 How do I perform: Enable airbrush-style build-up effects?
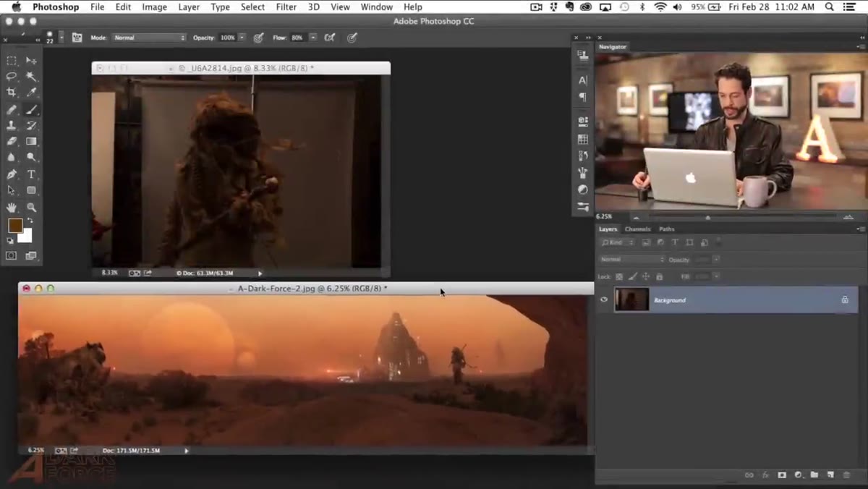point(330,38)
